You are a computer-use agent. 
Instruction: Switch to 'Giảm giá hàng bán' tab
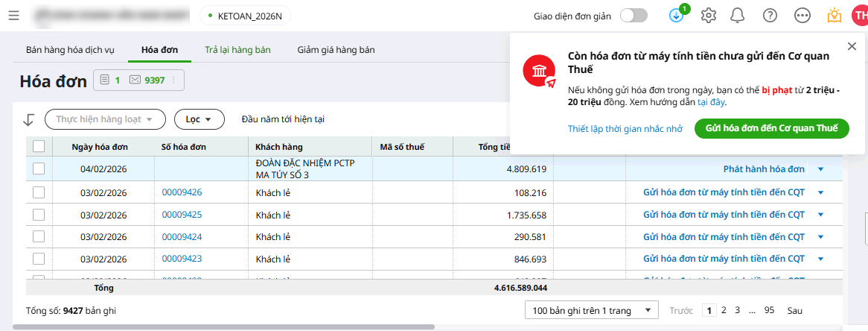click(336, 50)
